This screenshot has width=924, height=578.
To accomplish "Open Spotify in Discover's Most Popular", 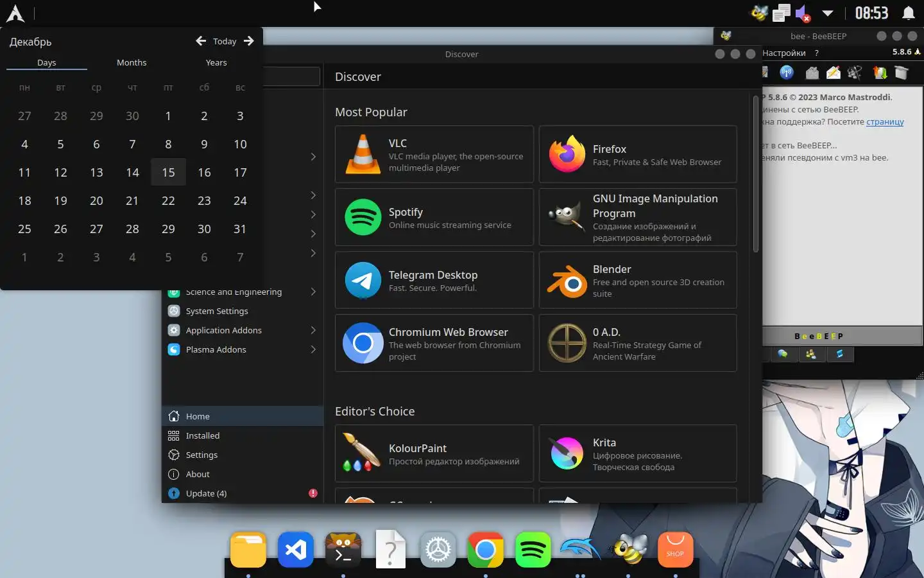I will (x=434, y=217).
